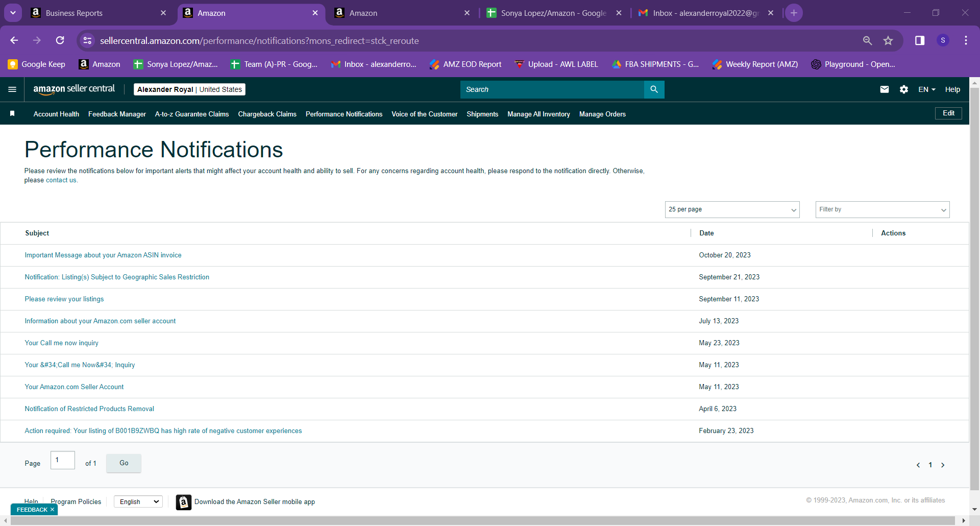Viewport: 980px width, 526px height.
Task: Go back with the browser back arrow
Action: [x=14, y=40]
